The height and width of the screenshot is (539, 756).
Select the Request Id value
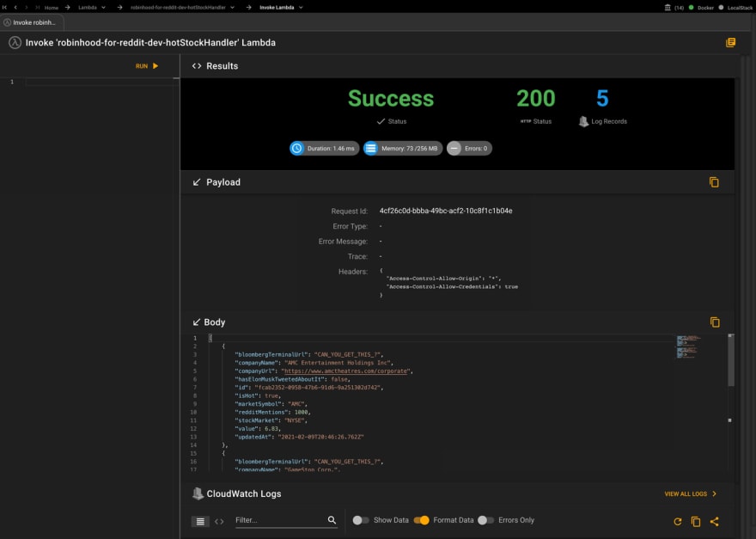pos(446,211)
